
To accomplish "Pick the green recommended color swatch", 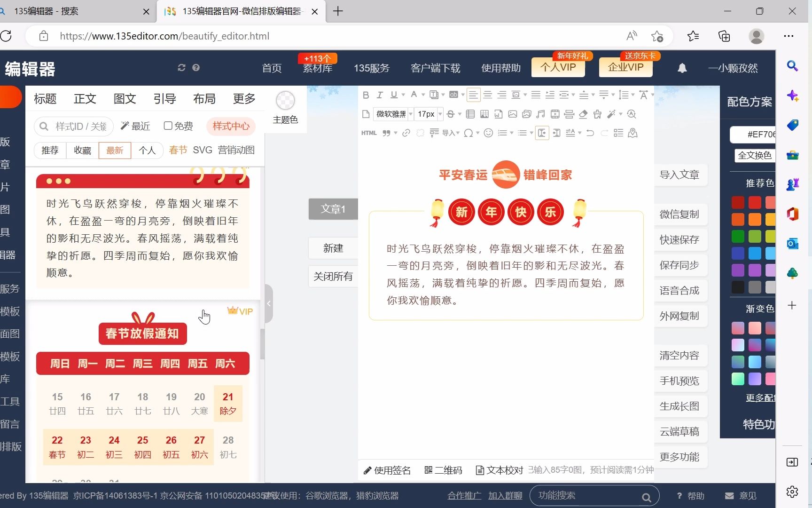I will pos(738,236).
